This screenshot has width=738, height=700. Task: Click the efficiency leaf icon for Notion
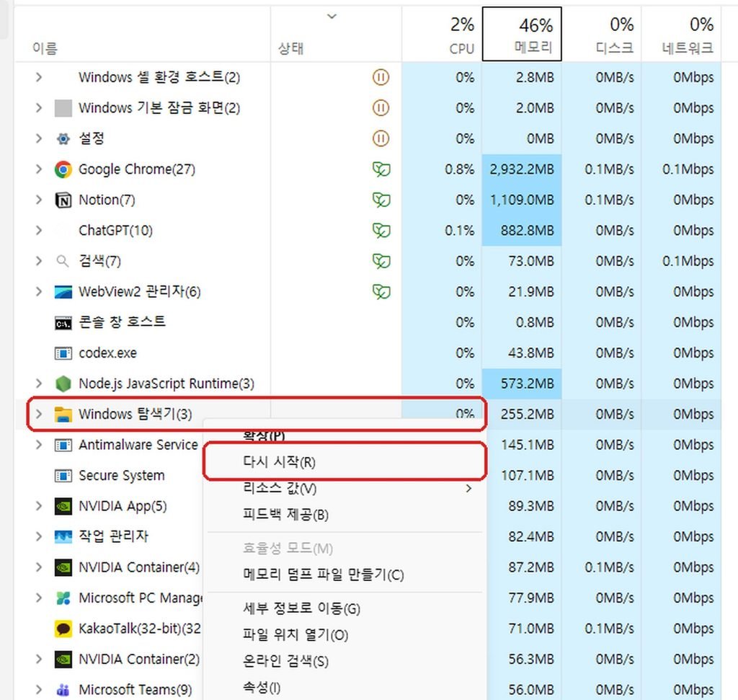point(381,200)
